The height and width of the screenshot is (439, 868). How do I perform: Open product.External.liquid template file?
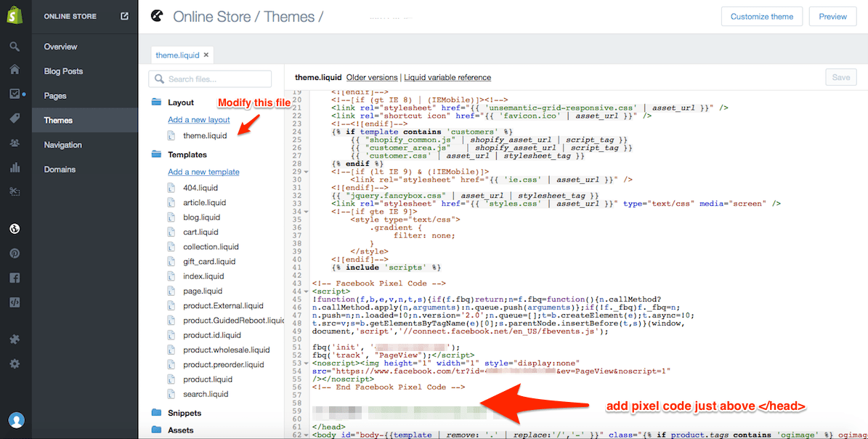coord(223,305)
